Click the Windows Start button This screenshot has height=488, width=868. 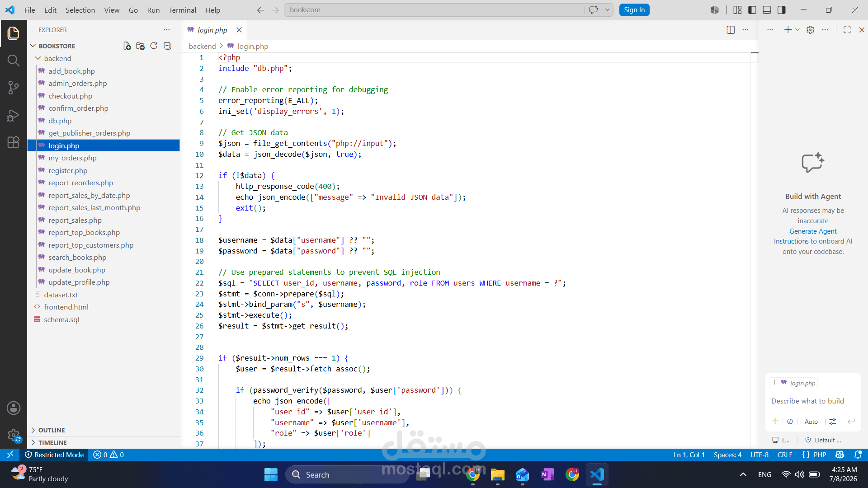pos(271,475)
